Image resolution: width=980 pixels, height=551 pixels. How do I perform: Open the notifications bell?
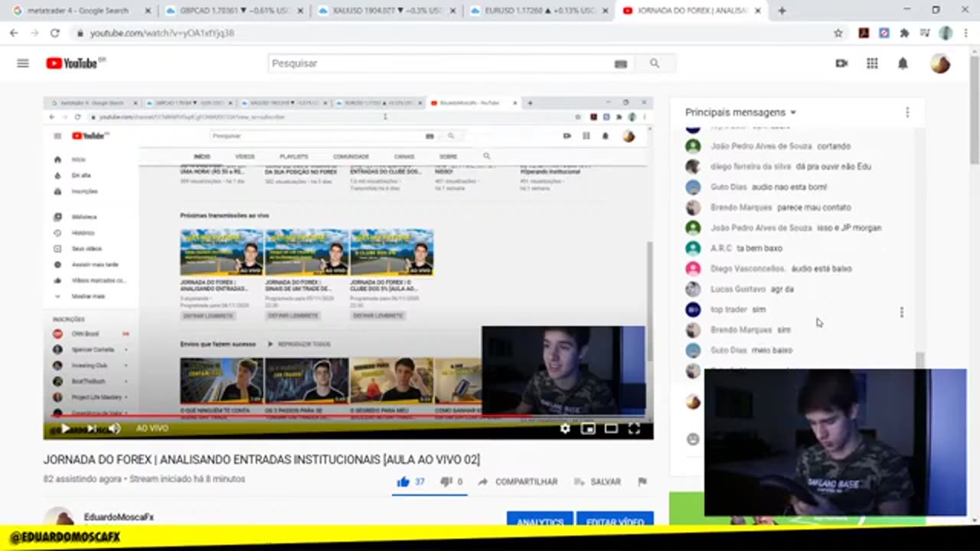pos(903,64)
